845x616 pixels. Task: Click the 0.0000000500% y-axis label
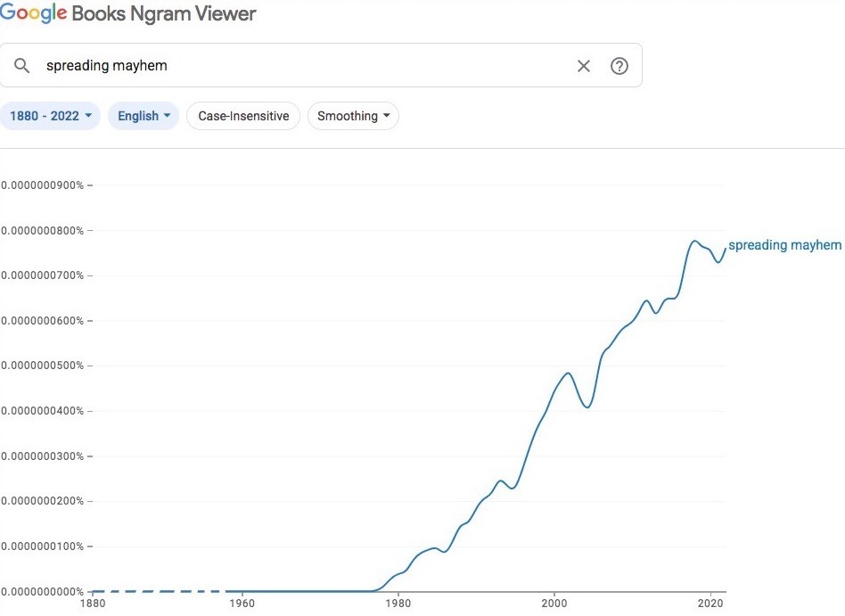[x=43, y=365]
